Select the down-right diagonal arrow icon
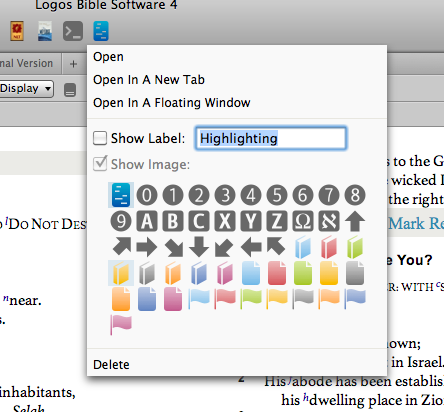The image size is (444, 412). 174,248
